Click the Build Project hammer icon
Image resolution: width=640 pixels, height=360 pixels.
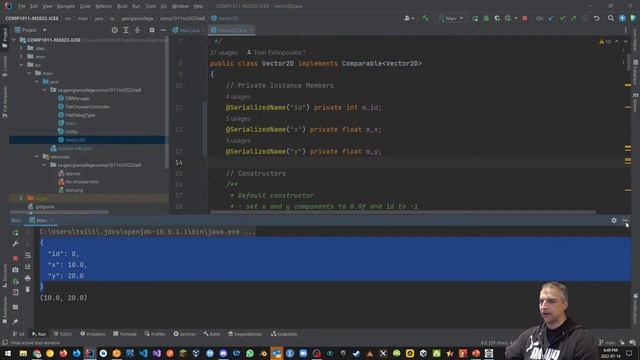click(426, 18)
